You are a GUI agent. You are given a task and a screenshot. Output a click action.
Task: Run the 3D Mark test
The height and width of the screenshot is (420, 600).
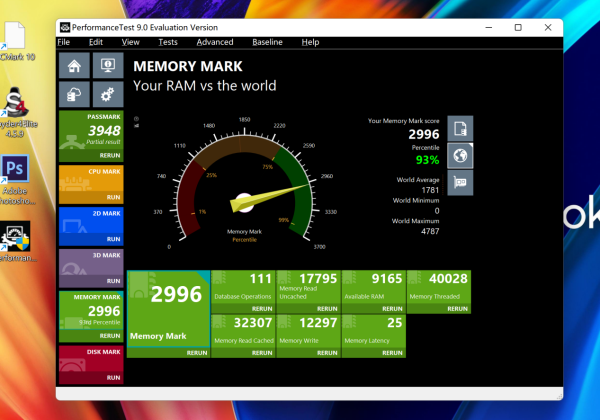coord(113,281)
